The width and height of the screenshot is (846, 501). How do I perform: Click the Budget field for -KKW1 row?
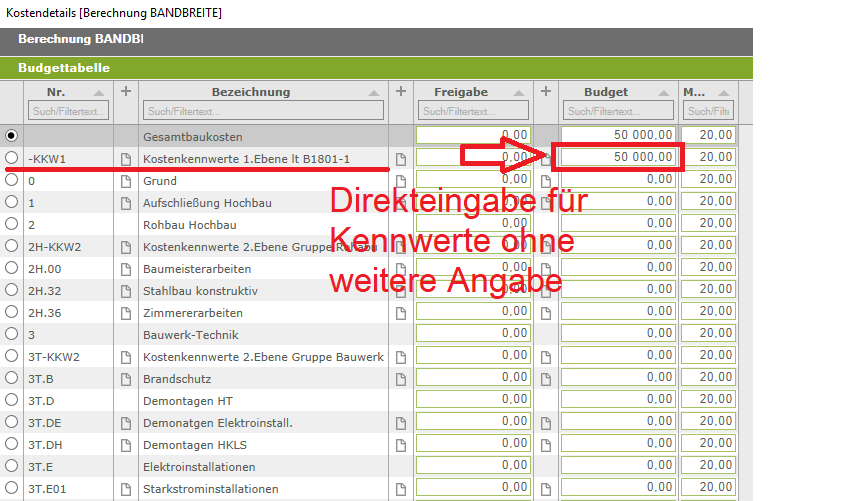click(x=619, y=157)
